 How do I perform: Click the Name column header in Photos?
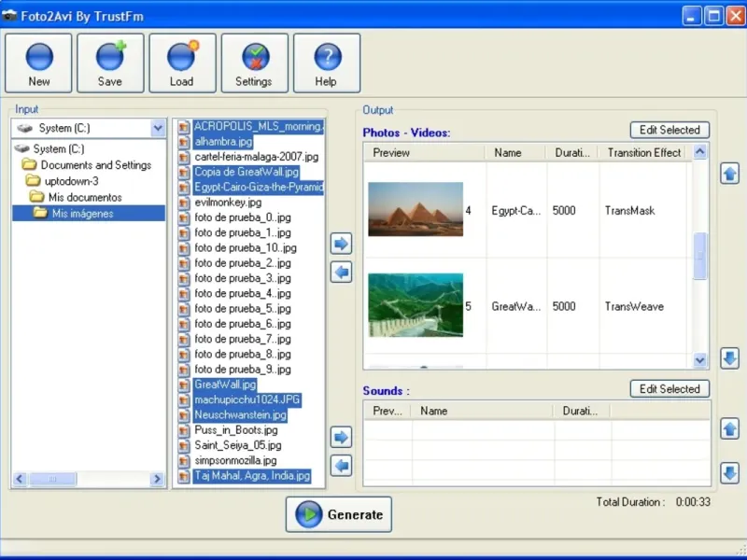pos(508,152)
